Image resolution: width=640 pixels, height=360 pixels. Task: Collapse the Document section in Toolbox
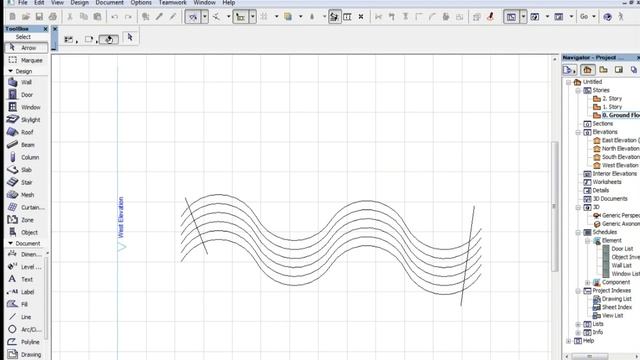coord(10,243)
